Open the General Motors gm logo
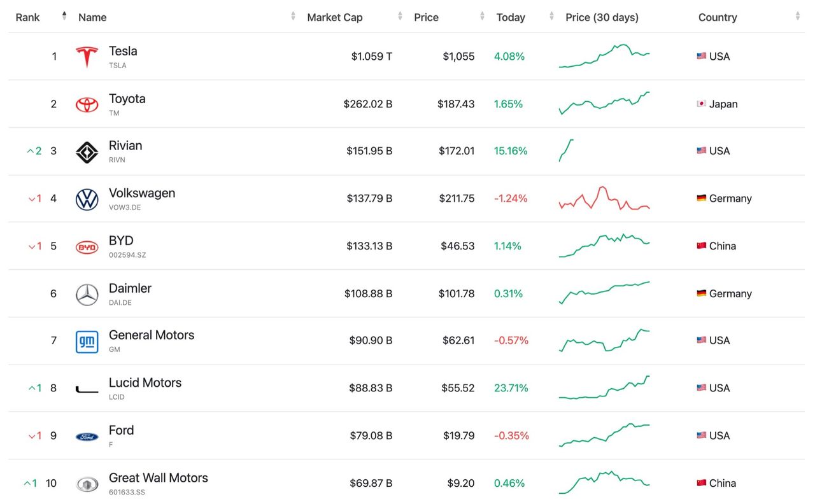This screenshot has height=504, width=815. (x=87, y=342)
